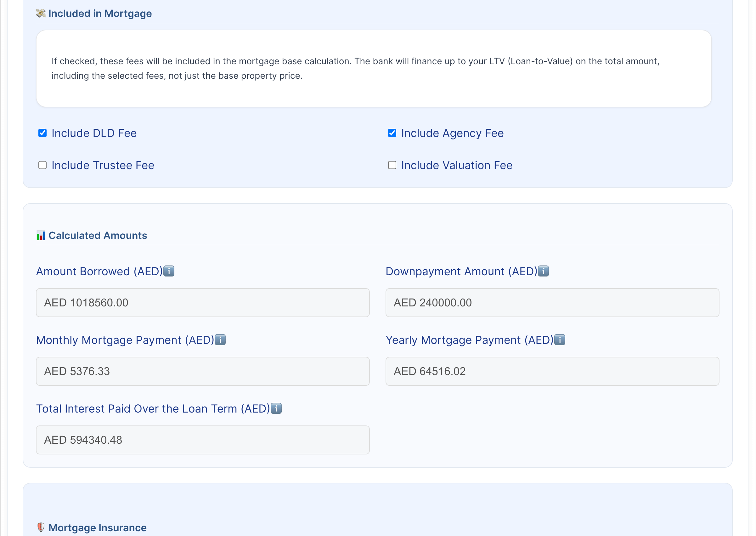Click the Included in Mortgage heading
Viewport: 756px width, 536px height.
click(100, 14)
